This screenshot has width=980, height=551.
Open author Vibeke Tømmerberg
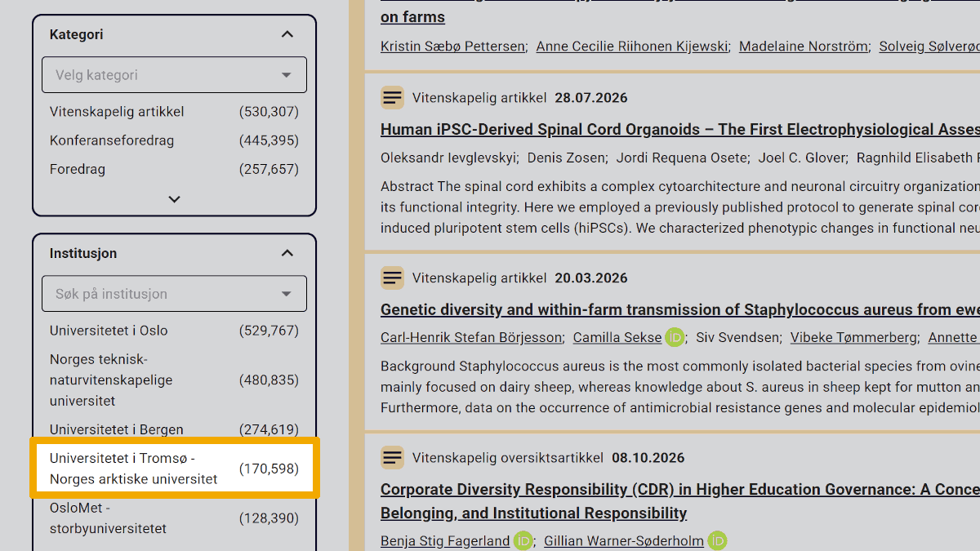click(853, 337)
